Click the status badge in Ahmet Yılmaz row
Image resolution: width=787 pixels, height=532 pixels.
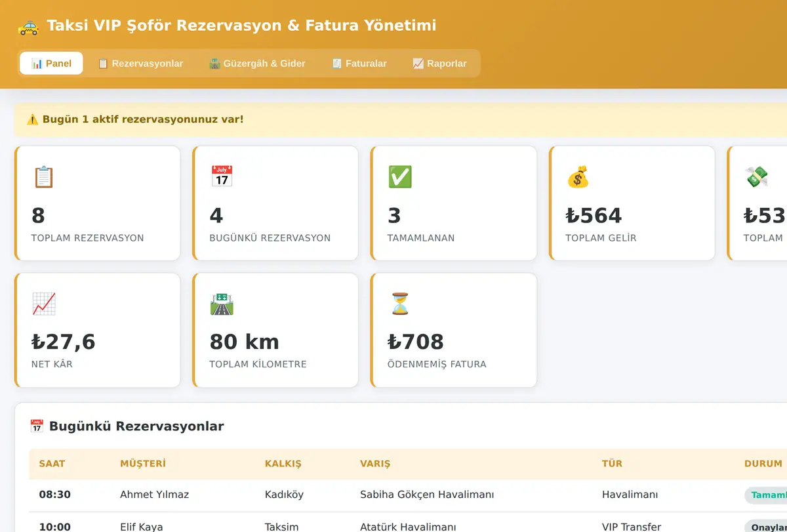click(766, 495)
